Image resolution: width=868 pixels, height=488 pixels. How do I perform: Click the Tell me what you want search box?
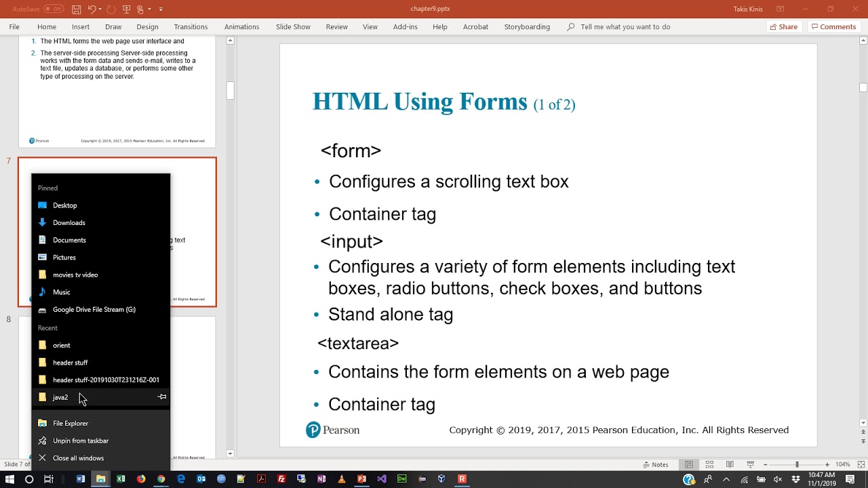(618, 26)
